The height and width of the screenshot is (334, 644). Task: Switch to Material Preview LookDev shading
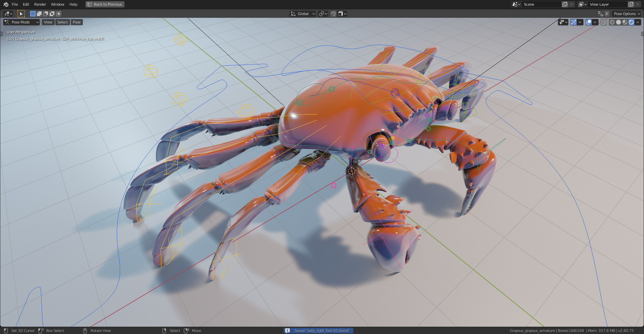click(625, 22)
